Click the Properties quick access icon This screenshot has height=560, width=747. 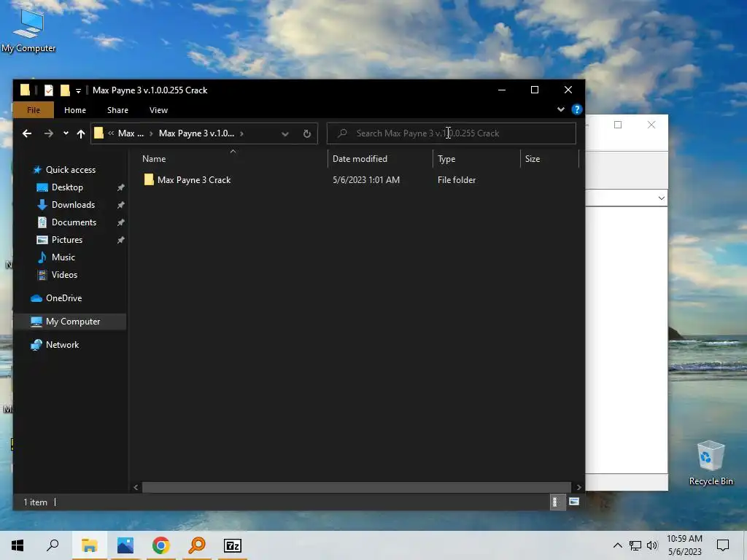coord(49,90)
